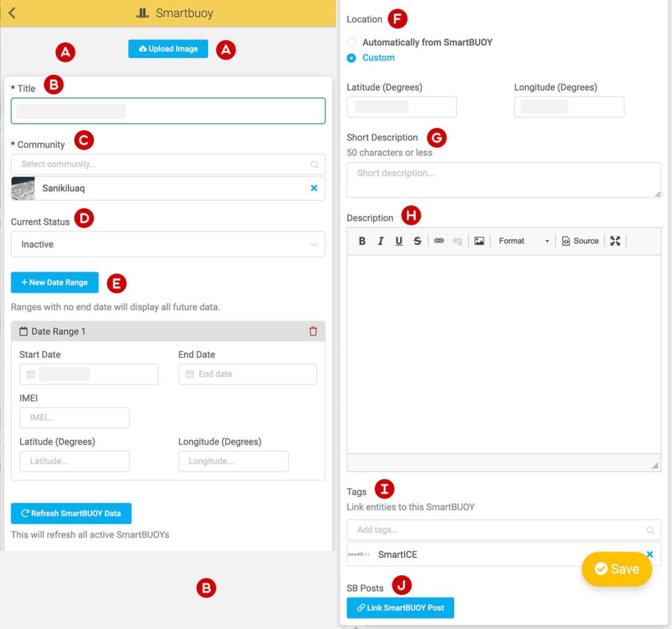Click the Upload Image button

[168, 49]
